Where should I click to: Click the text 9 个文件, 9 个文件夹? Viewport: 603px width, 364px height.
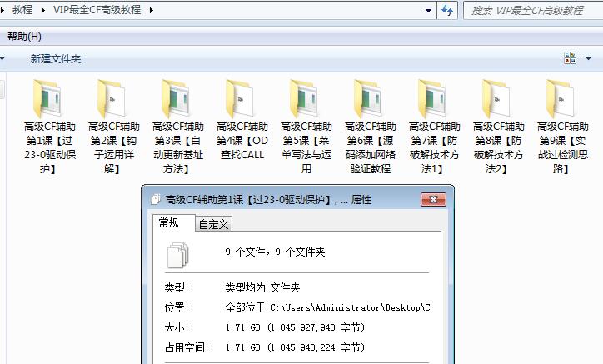275,252
